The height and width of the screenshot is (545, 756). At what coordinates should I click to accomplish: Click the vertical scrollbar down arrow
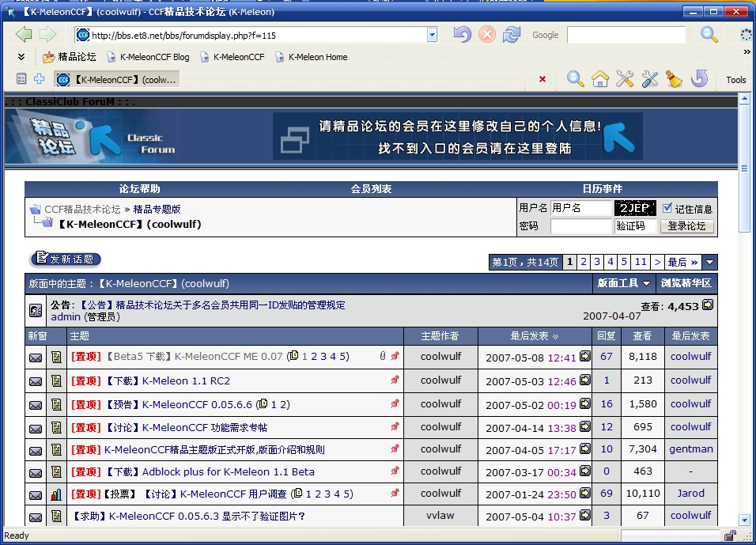(x=744, y=520)
